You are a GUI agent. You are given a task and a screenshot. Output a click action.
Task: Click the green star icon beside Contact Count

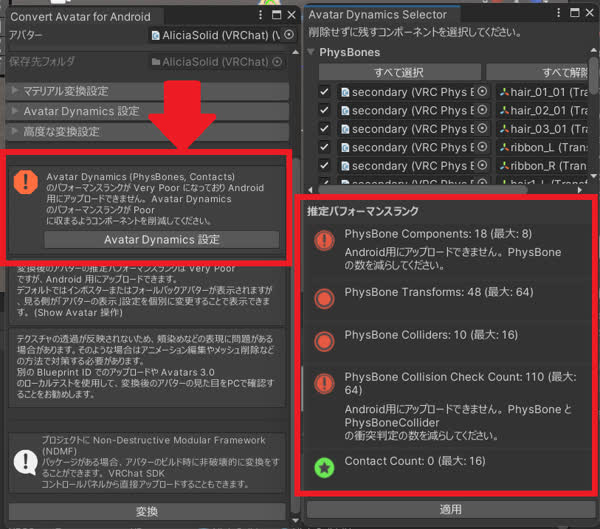pyautogui.click(x=324, y=466)
